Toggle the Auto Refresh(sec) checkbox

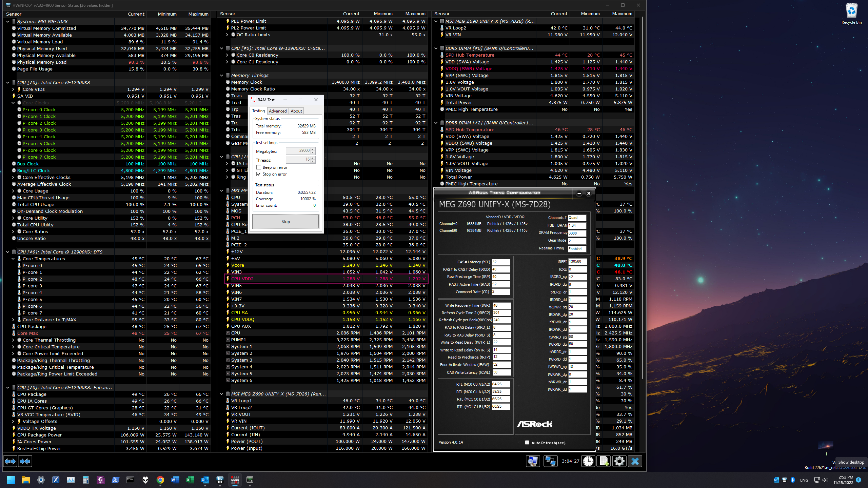527,443
